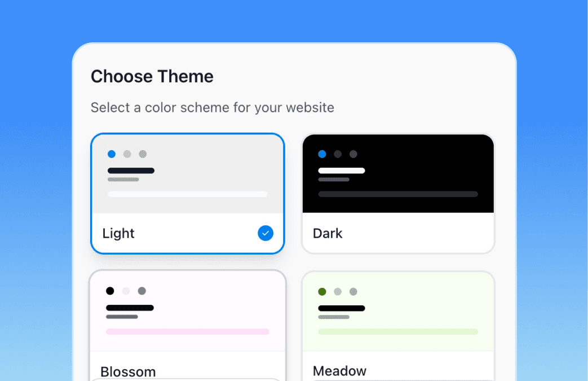Click the black dot in Blossom preview

[x=110, y=291]
